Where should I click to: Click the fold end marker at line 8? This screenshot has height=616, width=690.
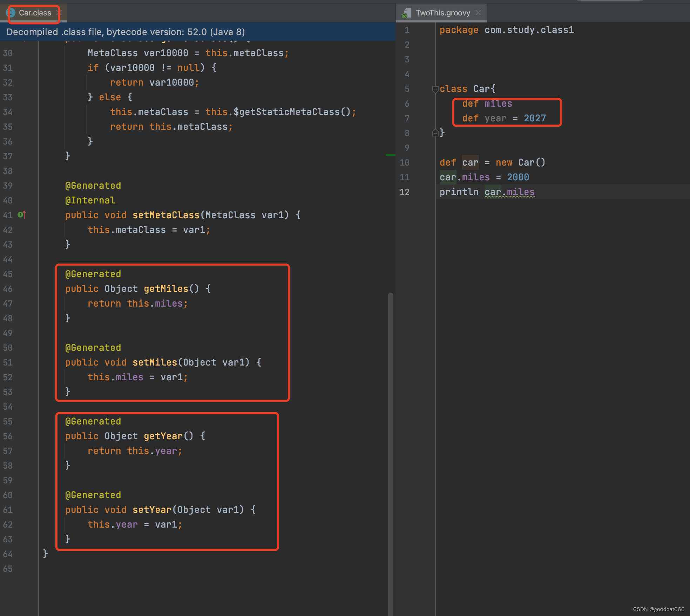pyautogui.click(x=435, y=133)
